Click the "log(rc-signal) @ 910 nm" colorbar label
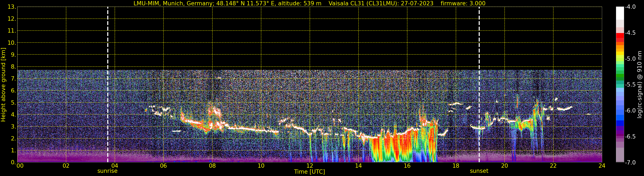This screenshot has height=176, width=644. (640, 85)
